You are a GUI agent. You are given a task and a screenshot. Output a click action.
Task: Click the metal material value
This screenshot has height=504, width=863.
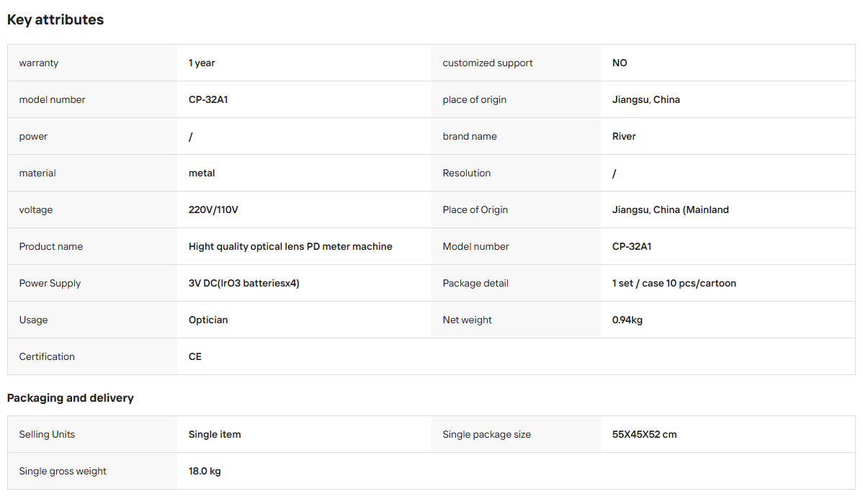pyautogui.click(x=202, y=173)
